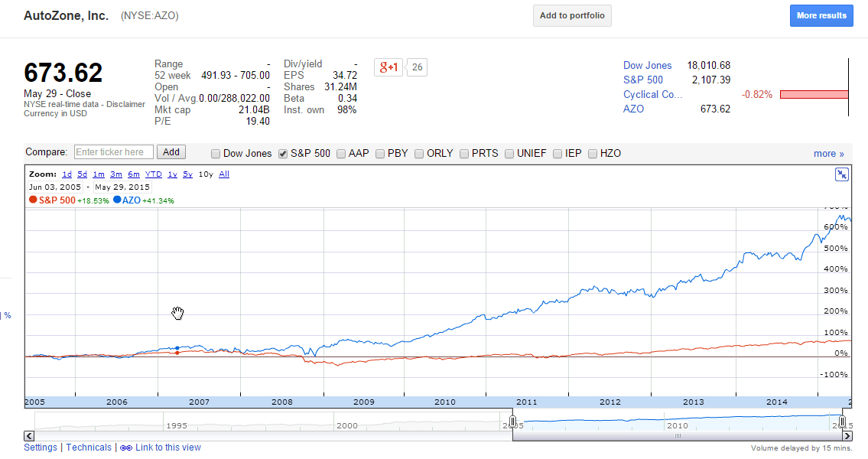The image size is (868, 459).
Task: Check the HZO comparison checkbox
Action: coord(593,154)
